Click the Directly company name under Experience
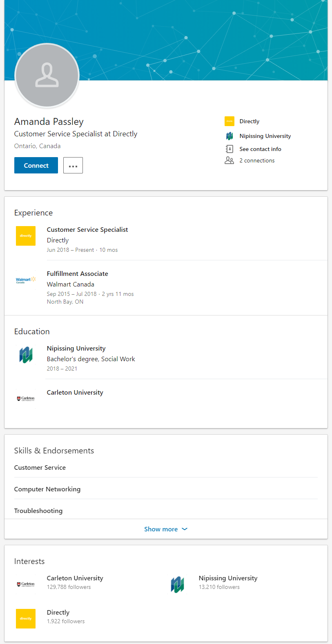The width and height of the screenshot is (332, 644). pyautogui.click(x=58, y=240)
